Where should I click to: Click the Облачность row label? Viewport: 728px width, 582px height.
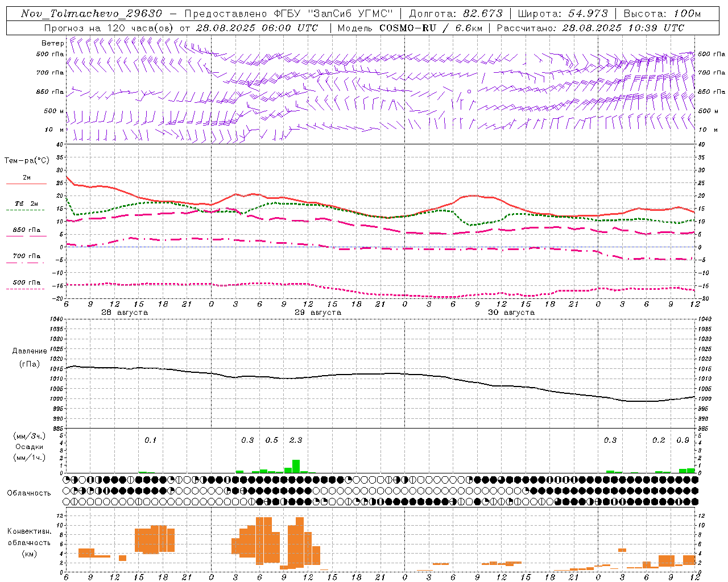pyautogui.click(x=29, y=493)
